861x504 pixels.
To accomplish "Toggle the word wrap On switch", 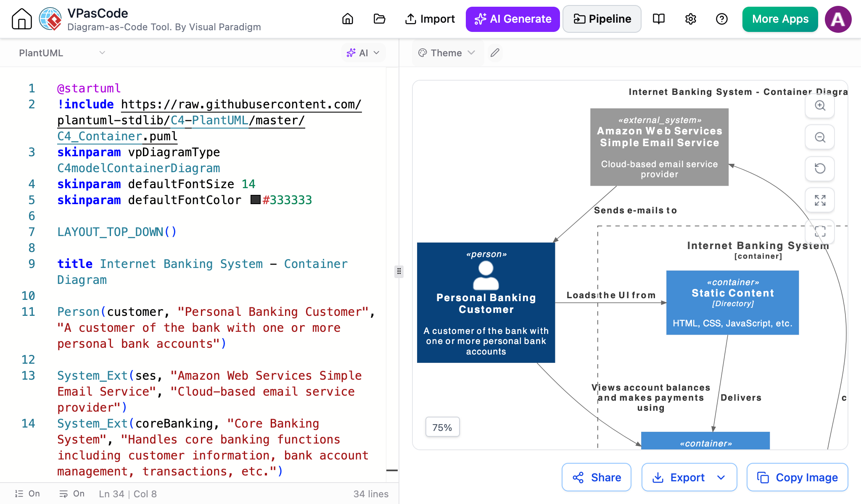I will 72,493.
